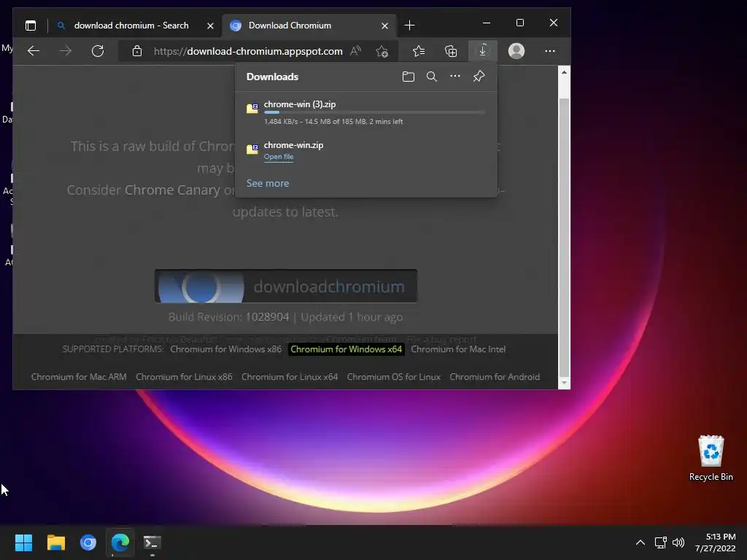
Task: Select the Recycle Bin desktop icon
Action: 711,458
